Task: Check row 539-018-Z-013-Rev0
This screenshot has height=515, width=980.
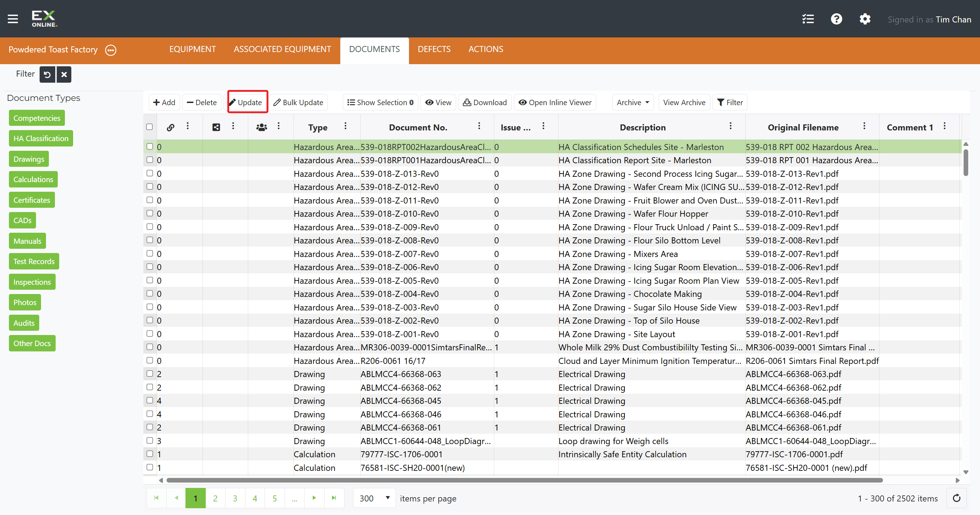Action: [150, 173]
